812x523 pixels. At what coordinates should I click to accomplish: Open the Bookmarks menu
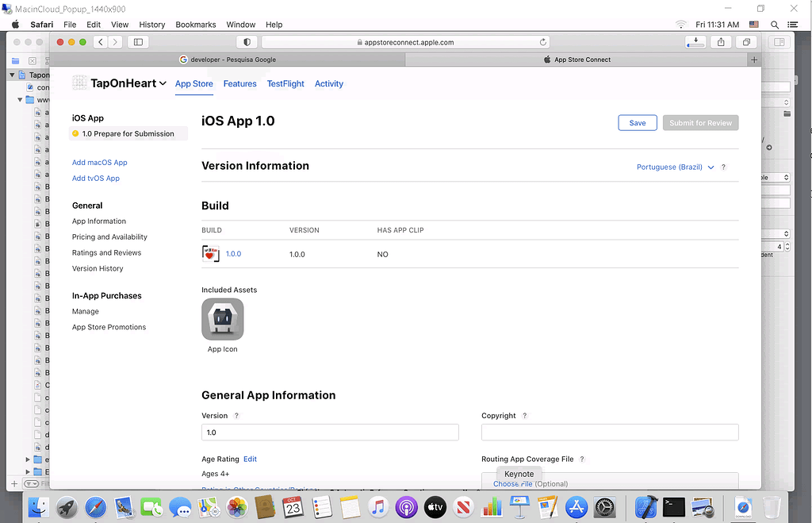tap(195, 25)
